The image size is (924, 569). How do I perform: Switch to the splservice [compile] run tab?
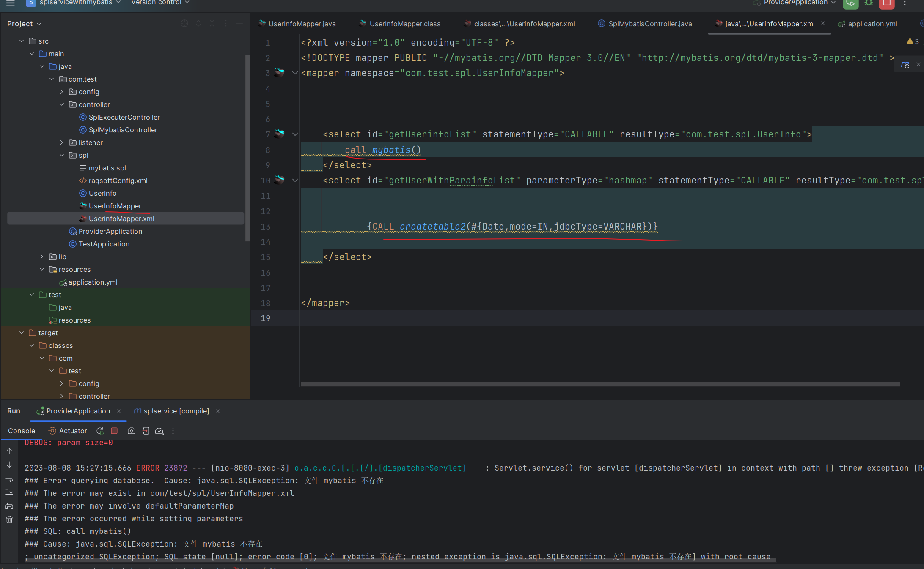click(x=176, y=411)
